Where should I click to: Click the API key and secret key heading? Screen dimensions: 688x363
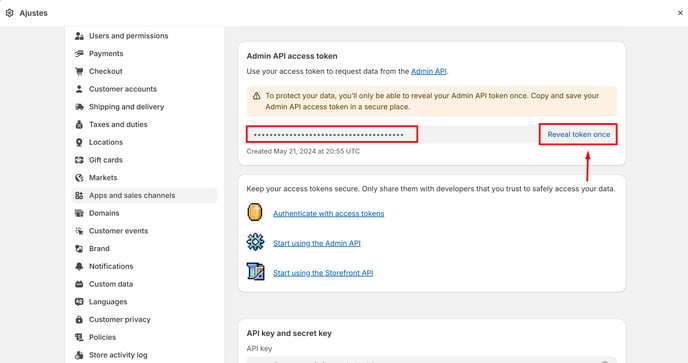(x=289, y=333)
